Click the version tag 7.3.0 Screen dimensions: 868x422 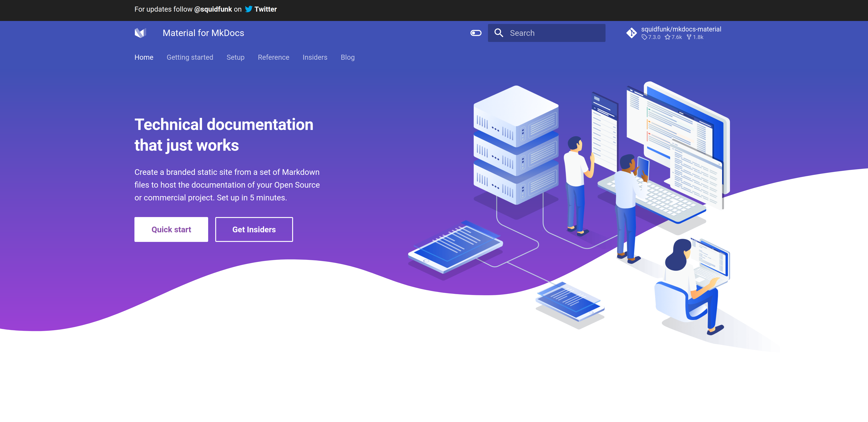(x=651, y=37)
